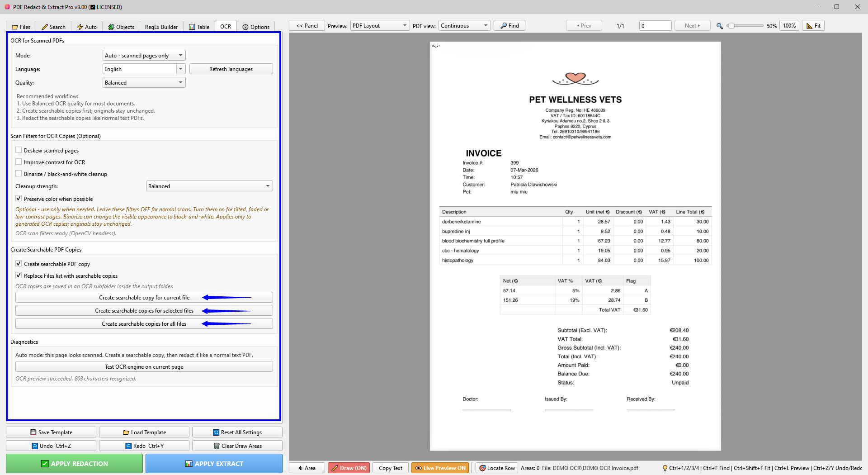
Task: Click the Load Template folder icon
Action: point(126,432)
